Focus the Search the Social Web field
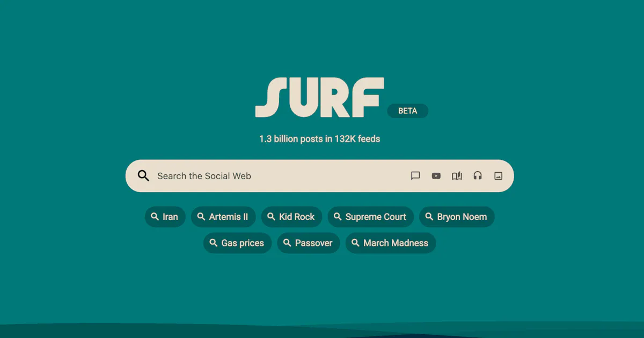Viewport: 644px width, 338px height. tap(319, 176)
